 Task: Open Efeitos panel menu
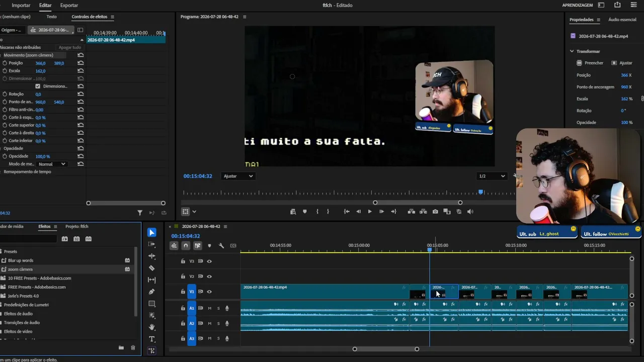click(55, 226)
